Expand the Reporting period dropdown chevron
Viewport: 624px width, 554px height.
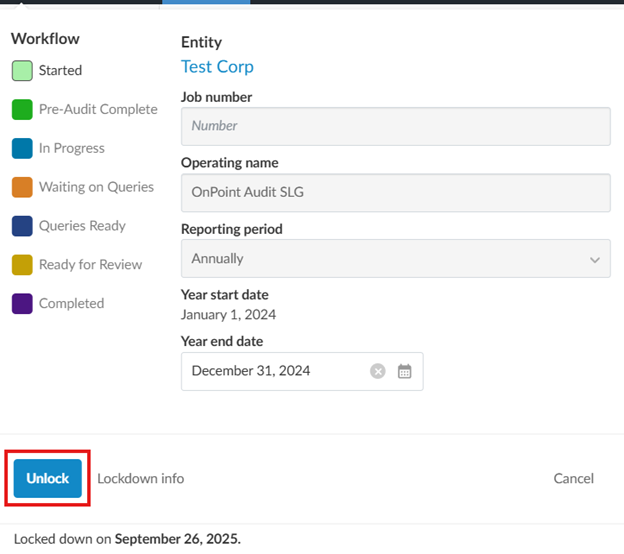point(595,260)
